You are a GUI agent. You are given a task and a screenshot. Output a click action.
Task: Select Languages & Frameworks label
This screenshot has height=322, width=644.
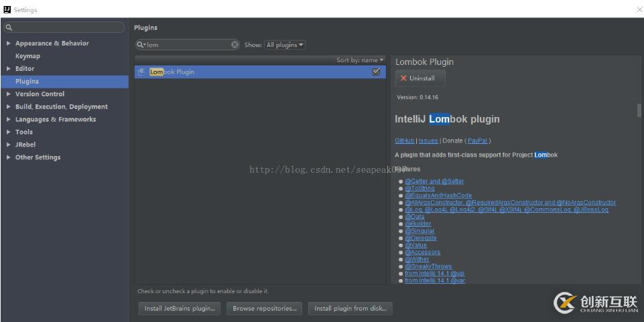pyautogui.click(x=56, y=119)
